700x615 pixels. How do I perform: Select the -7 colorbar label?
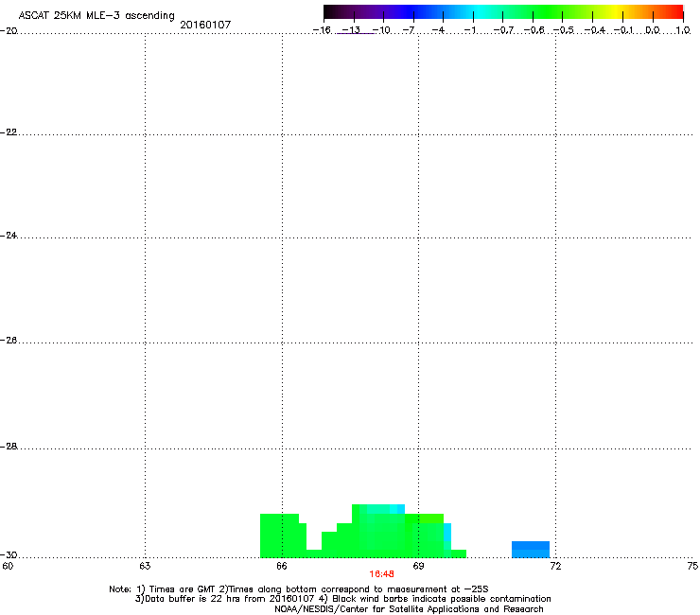[x=409, y=30]
